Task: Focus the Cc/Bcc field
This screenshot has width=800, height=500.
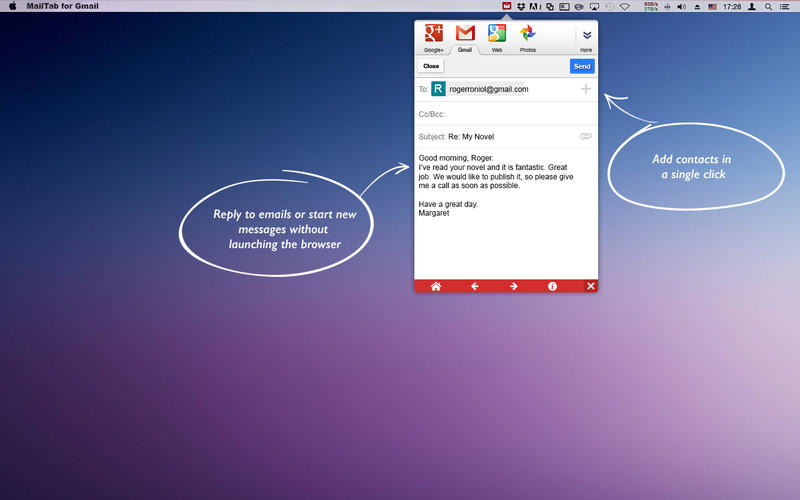Action: point(506,114)
